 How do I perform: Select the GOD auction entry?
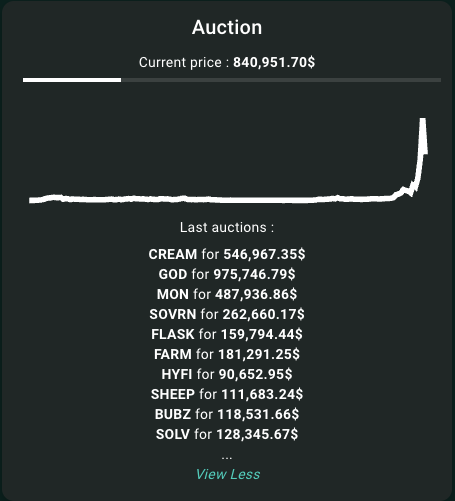[x=227, y=274]
